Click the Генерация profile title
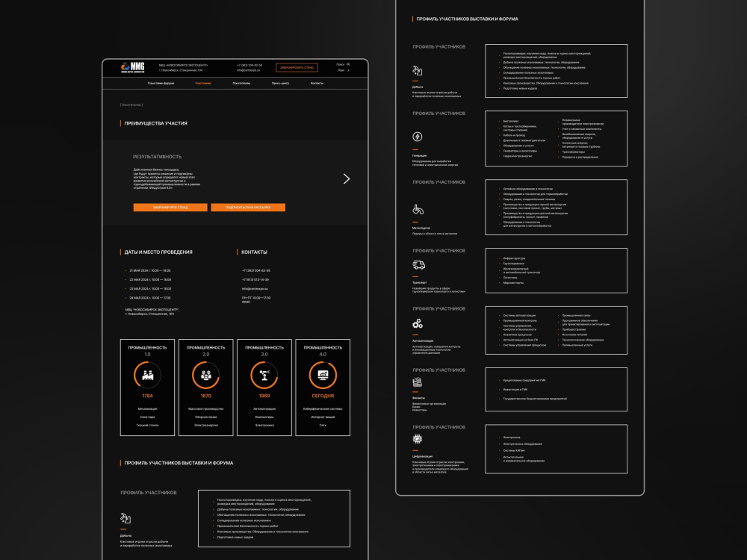This screenshot has height=560, width=747. tap(420, 156)
